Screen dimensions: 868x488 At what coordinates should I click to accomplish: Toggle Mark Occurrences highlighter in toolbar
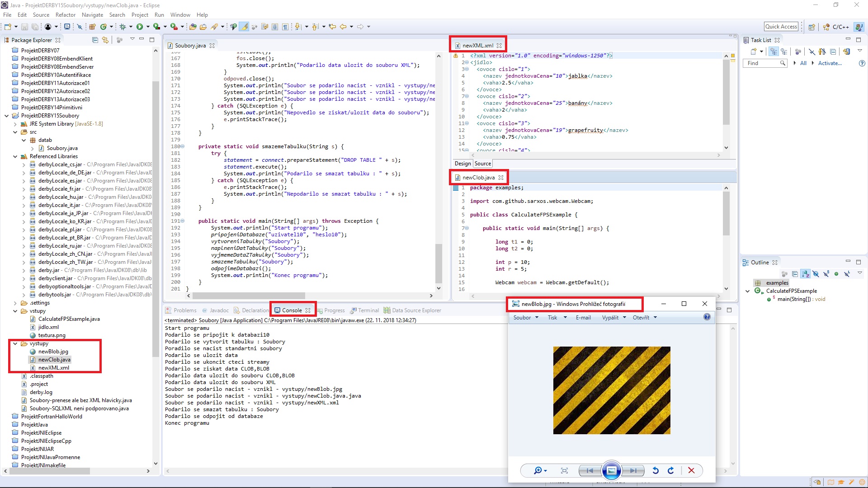click(x=244, y=27)
